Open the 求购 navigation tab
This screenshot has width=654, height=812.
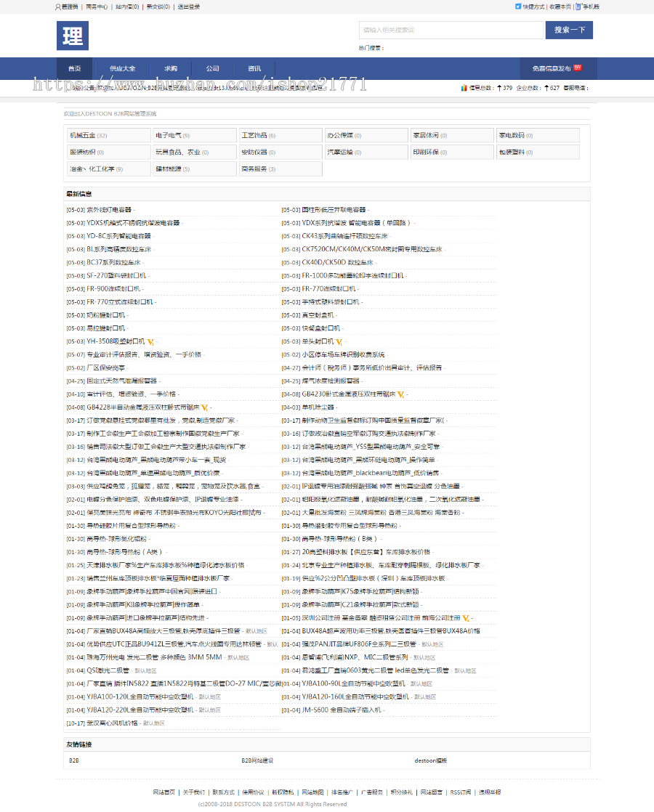click(x=171, y=68)
